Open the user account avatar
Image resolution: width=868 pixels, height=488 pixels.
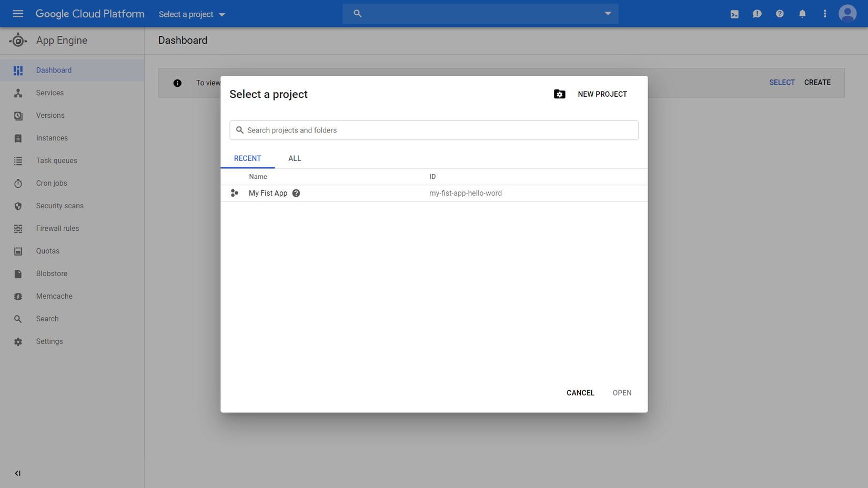coord(847,14)
